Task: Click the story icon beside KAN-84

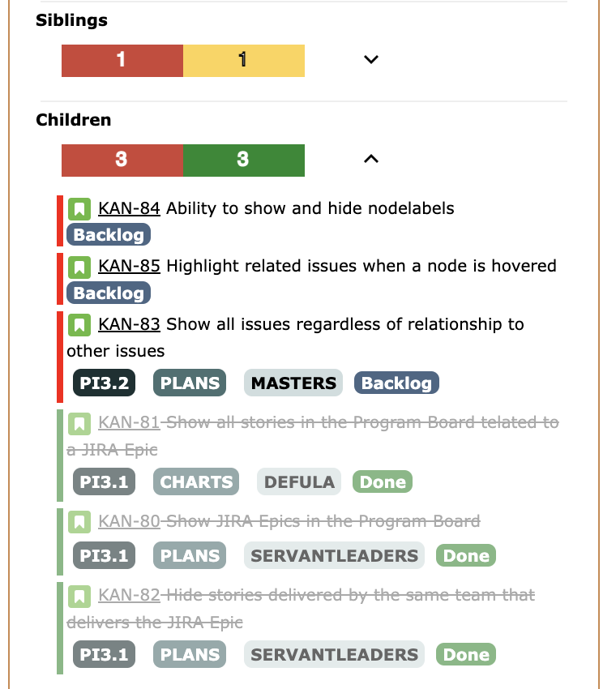Action: coord(79,208)
